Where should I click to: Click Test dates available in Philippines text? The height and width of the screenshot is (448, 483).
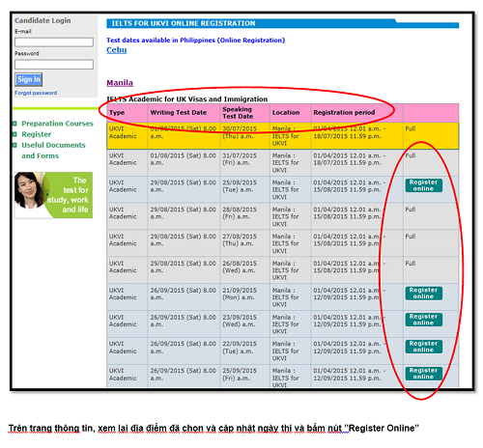[x=196, y=41]
